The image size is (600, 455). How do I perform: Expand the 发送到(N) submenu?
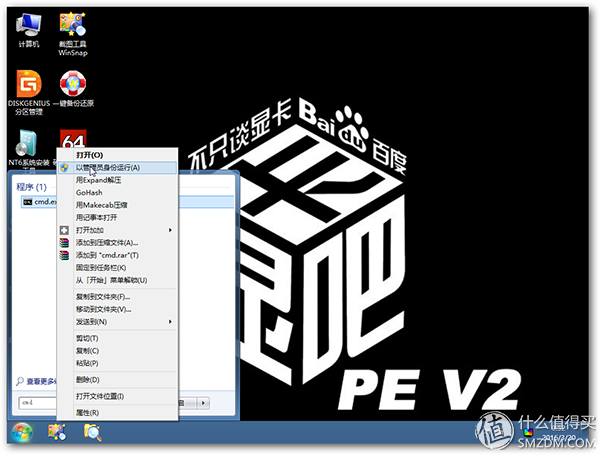117,322
